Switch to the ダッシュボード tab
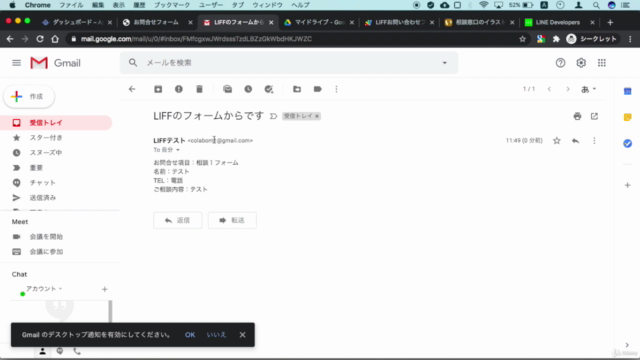Viewport: 640px width, 360px height. pyautogui.click(x=77, y=22)
